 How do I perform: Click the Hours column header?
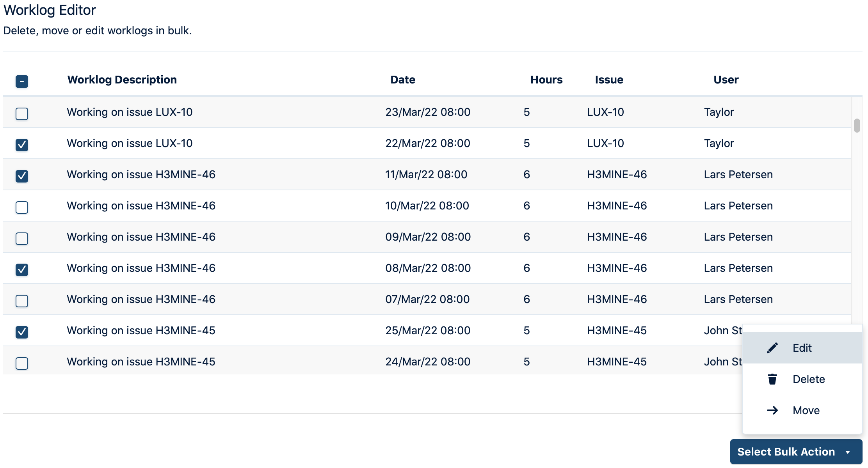[x=546, y=80]
